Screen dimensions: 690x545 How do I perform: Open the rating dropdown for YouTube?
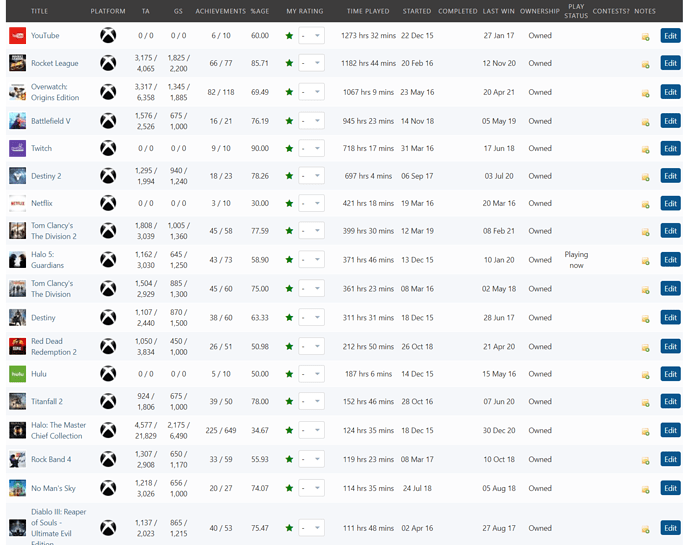311,36
